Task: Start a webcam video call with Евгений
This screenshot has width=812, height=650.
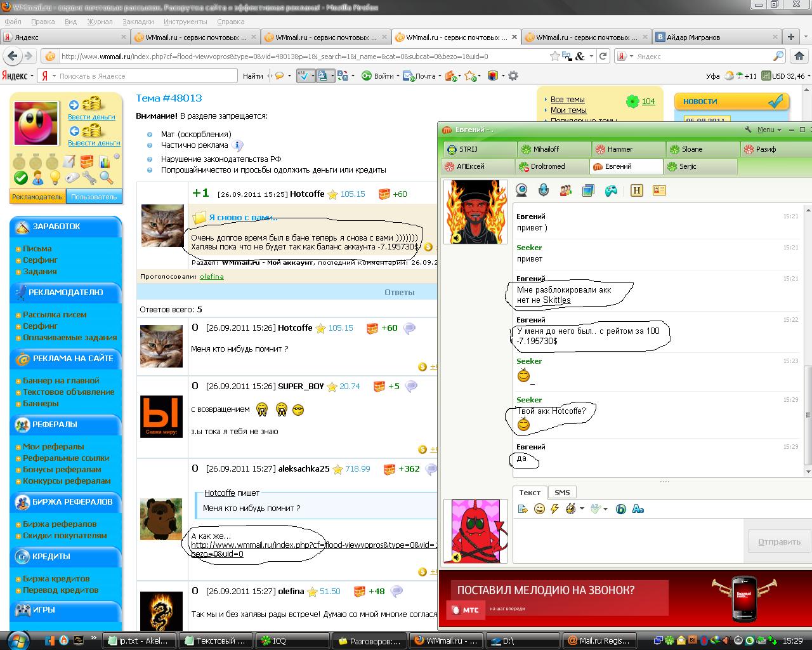Action: tap(522, 190)
